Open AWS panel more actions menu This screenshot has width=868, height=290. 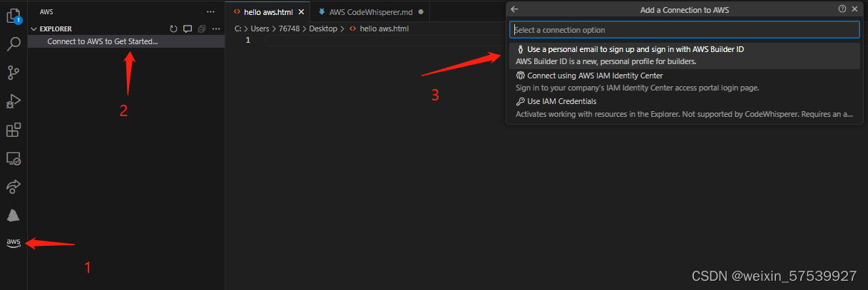pos(210,12)
